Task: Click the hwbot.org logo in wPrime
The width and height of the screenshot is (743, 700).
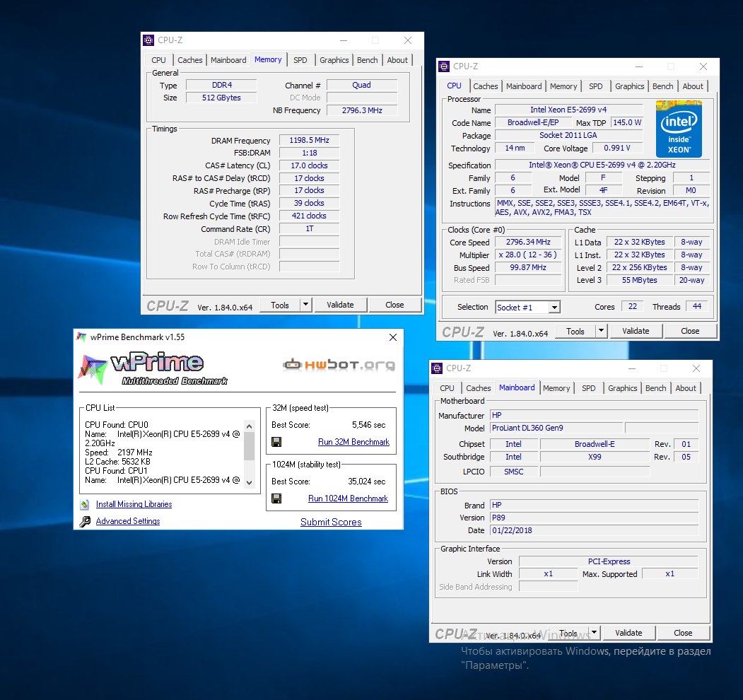Action: 339,364
